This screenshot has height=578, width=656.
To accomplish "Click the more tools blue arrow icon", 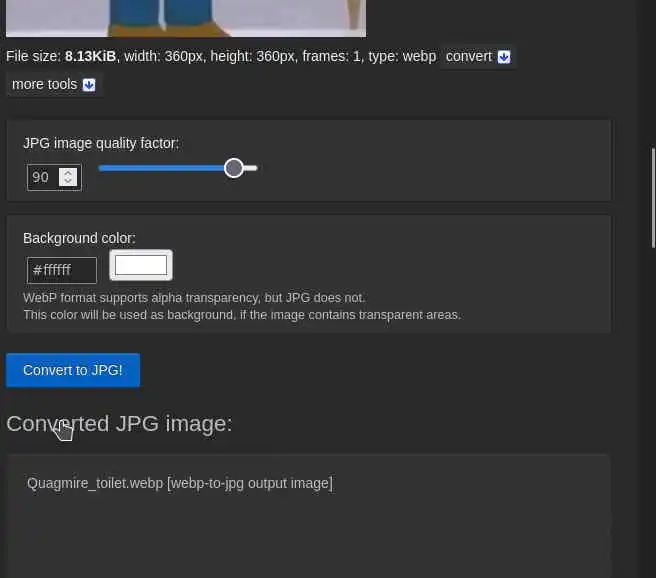I will pyautogui.click(x=89, y=85).
